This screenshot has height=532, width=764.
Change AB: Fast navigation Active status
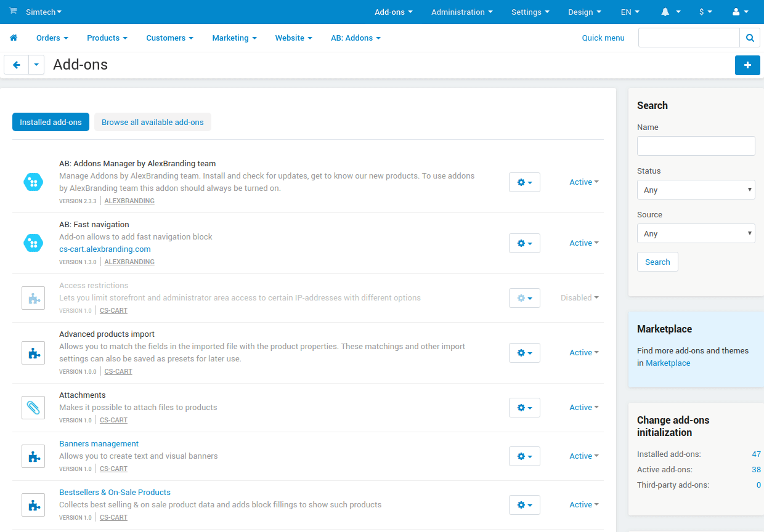(x=583, y=243)
